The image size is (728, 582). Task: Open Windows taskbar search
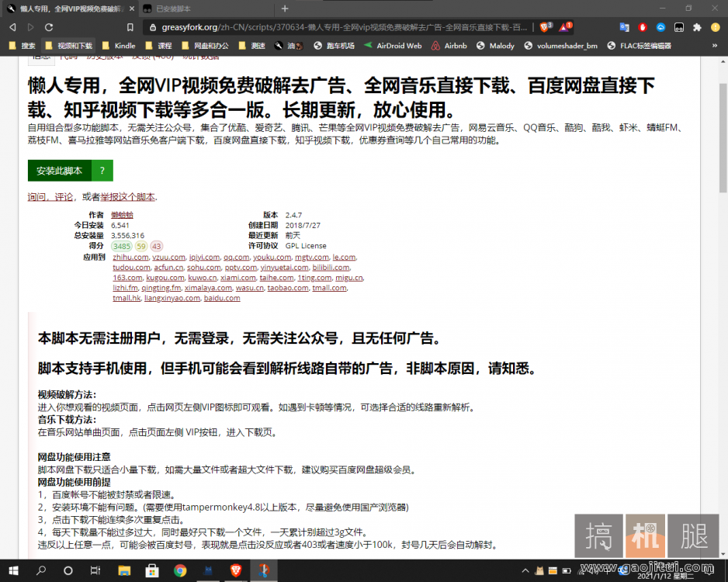[41, 570]
